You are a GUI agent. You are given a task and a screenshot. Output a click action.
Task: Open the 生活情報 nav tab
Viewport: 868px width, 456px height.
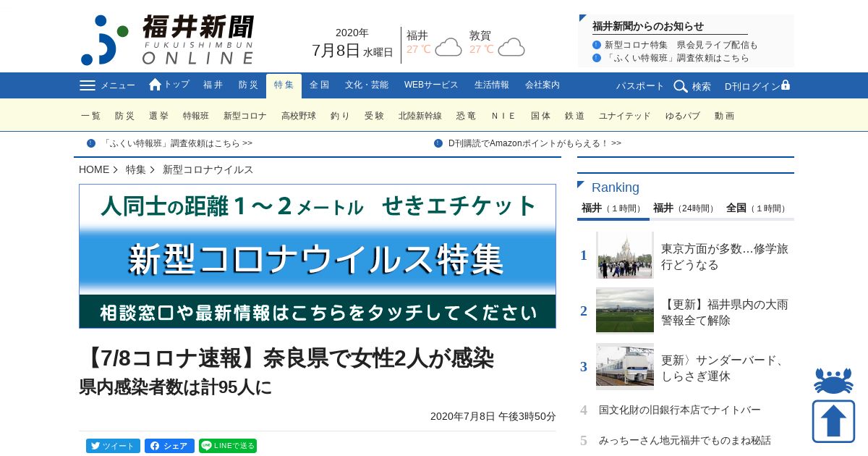click(492, 85)
